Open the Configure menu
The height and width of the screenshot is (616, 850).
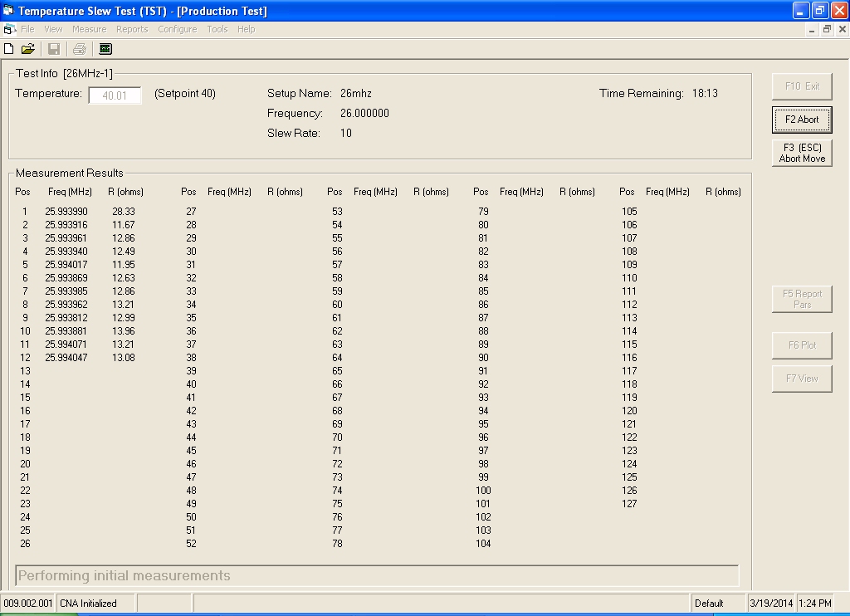tap(178, 29)
